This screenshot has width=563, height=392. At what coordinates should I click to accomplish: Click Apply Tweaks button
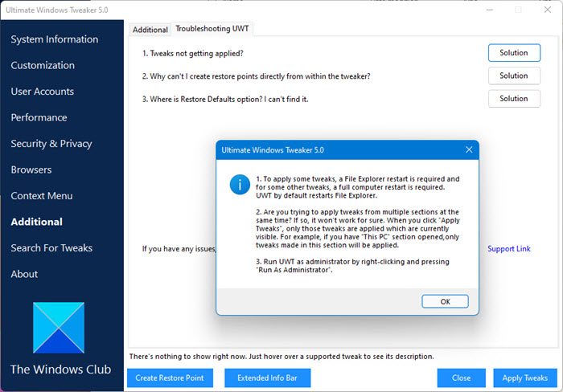point(525,378)
